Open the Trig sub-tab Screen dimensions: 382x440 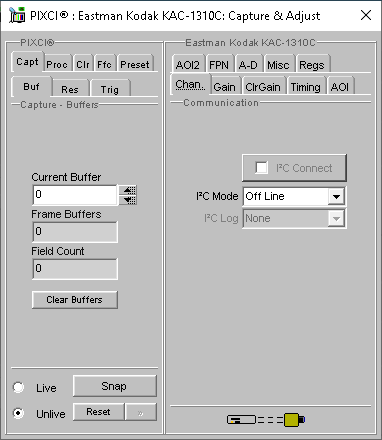[110, 89]
